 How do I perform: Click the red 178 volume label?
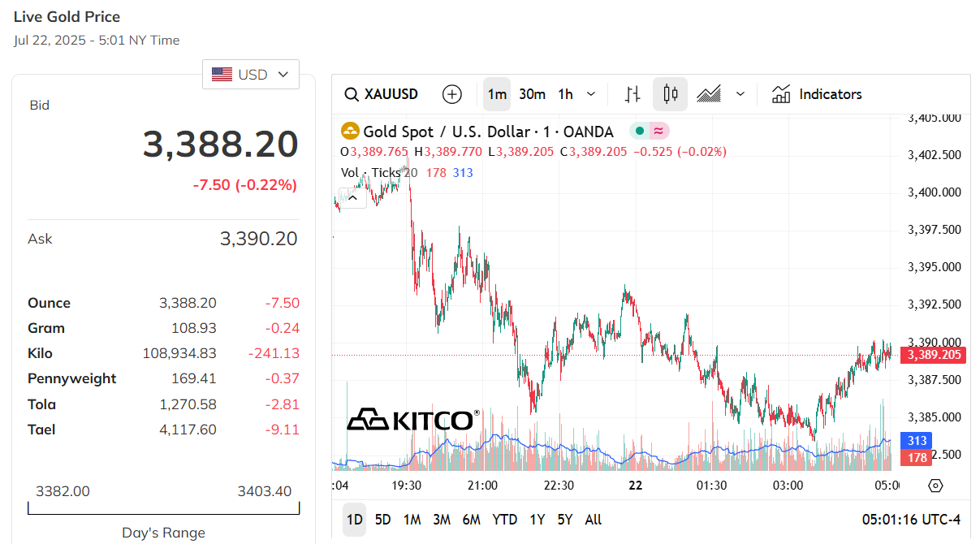pyautogui.click(x=917, y=458)
